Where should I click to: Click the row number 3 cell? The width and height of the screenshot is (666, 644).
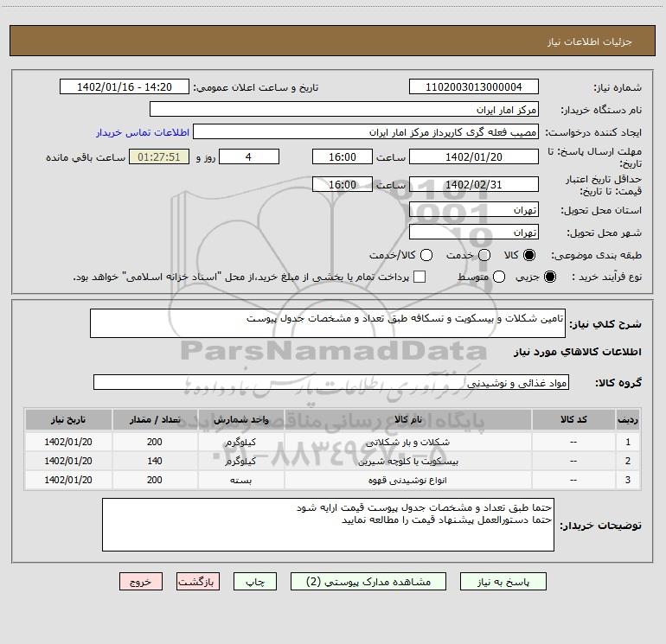tap(627, 480)
